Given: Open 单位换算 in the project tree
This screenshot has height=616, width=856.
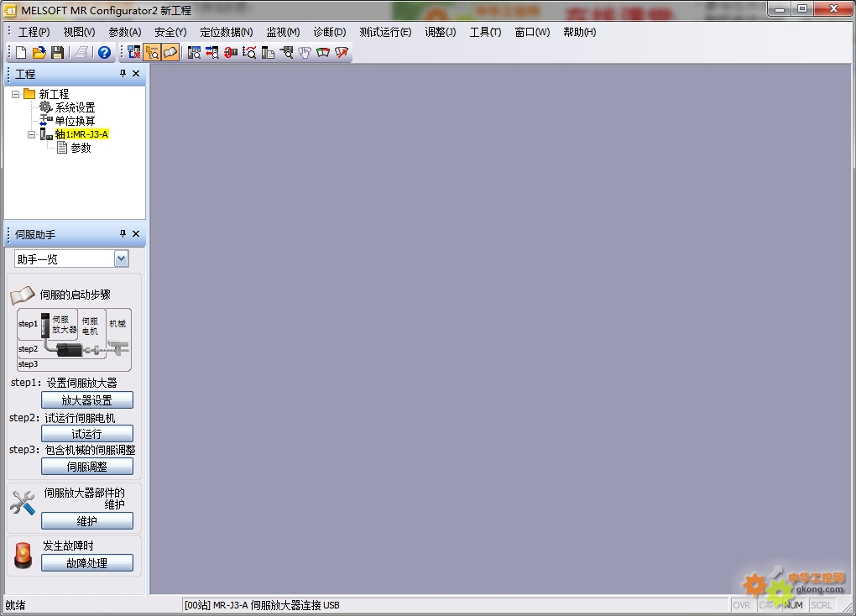Looking at the screenshot, I should click(75, 121).
